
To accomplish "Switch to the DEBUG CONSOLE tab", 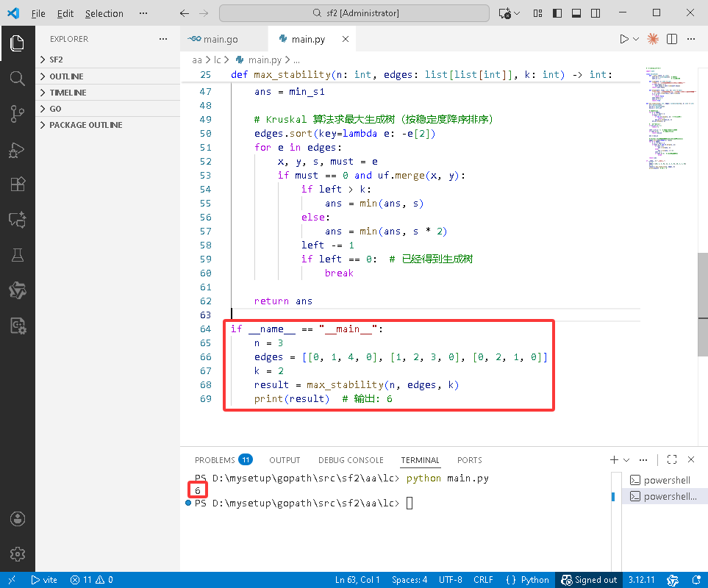I will [x=351, y=460].
